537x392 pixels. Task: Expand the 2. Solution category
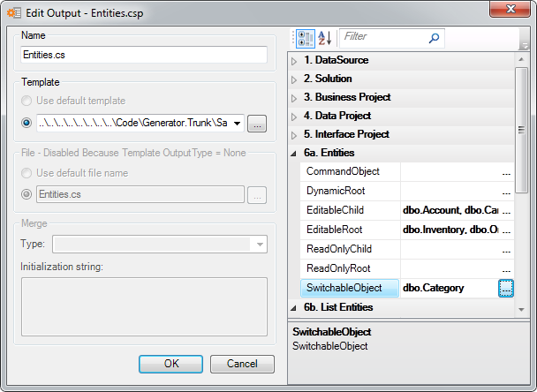294,79
